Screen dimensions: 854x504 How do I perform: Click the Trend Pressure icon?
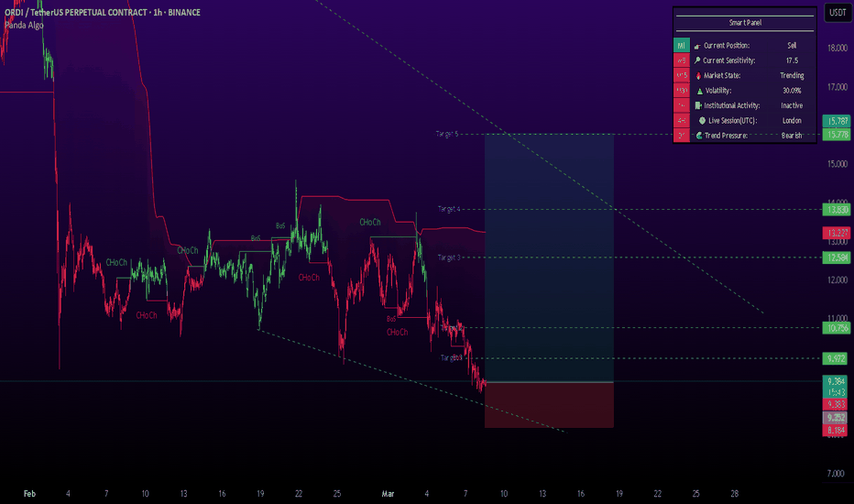pos(699,136)
